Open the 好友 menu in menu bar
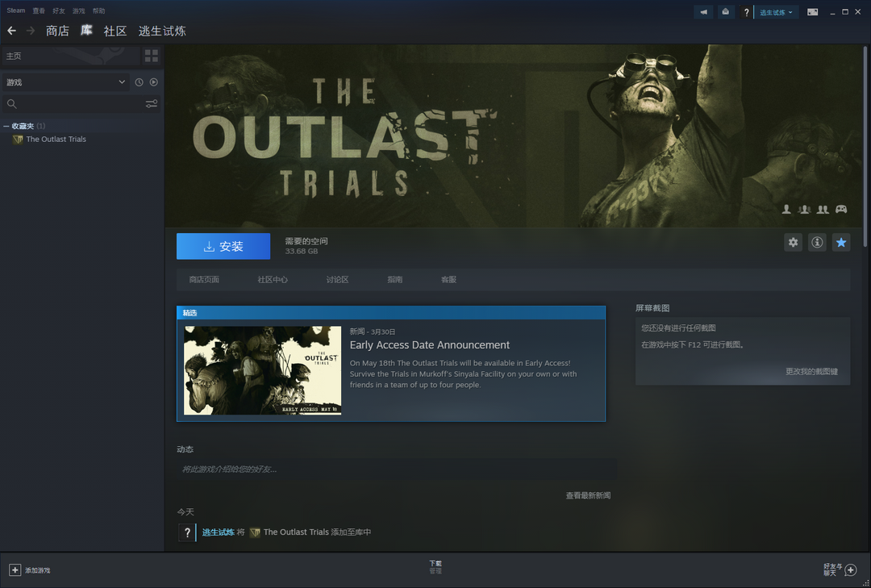Image resolution: width=871 pixels, height=588 pixels. point(59,11)
